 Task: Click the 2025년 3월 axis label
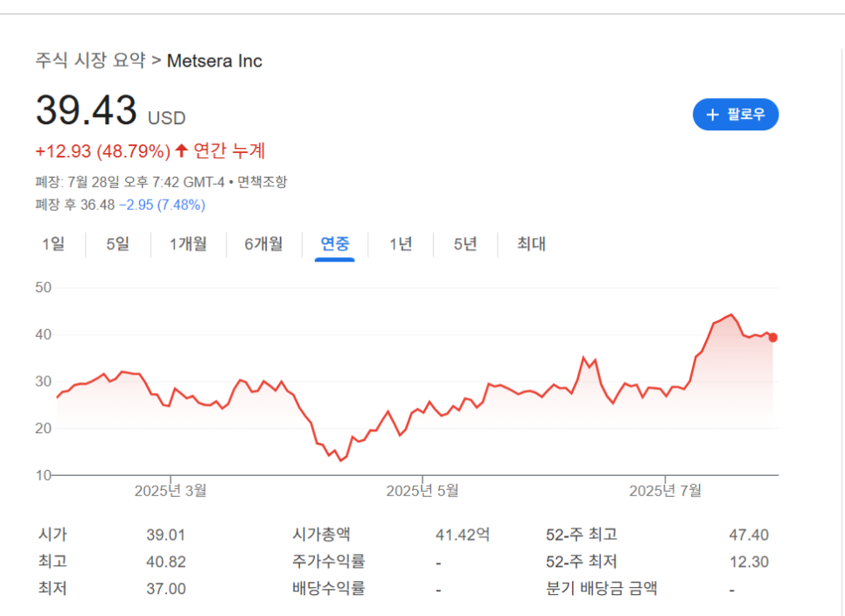[x=171, y=490]
